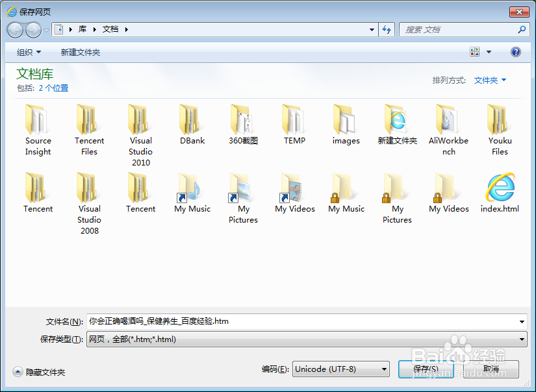
Task: Close the 保存网页 dialog
Action: coord(519,12)
